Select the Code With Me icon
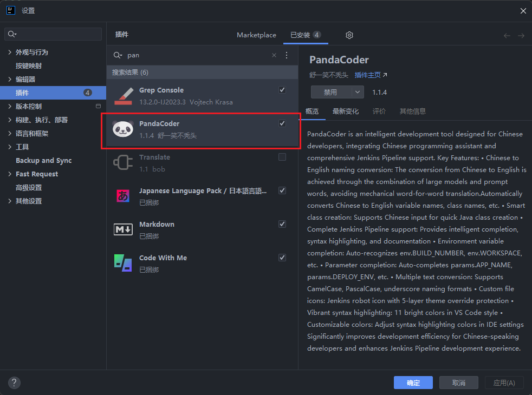This screenshot has height=395, width=532. click(x=123, y=263)
